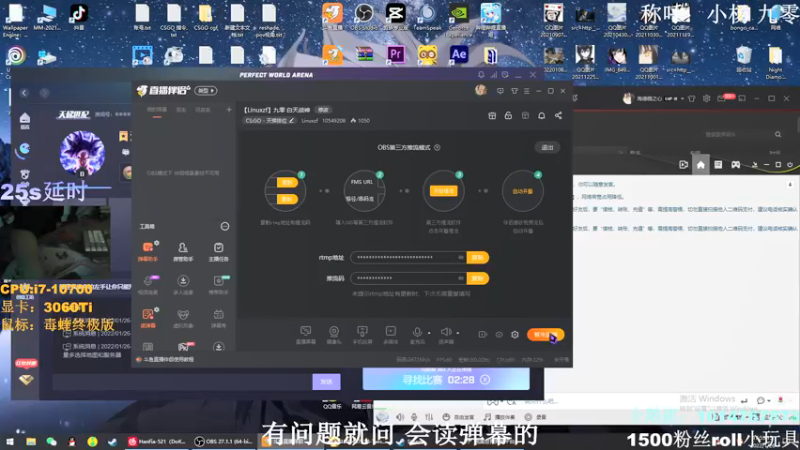Expand microphone options arrow
The width and height of the screenshot is (800, 450).
(x=429, y=333)
